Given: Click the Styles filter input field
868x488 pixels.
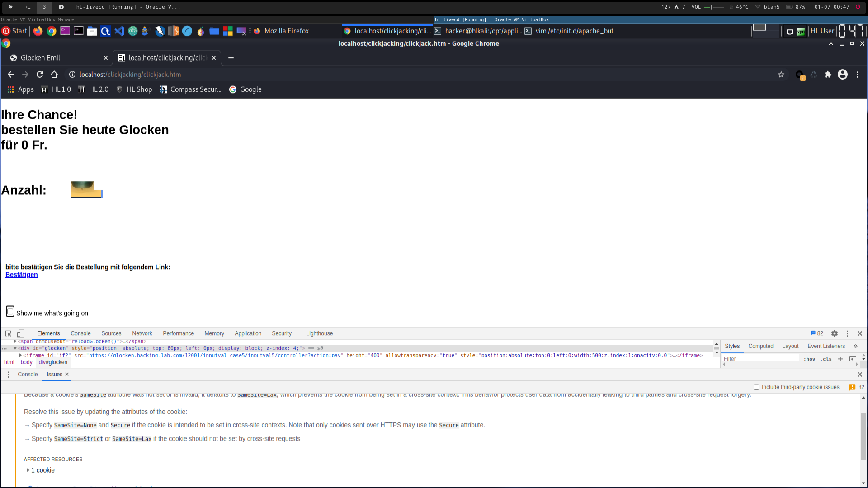Looking at the screenshot, I should tap(759, 359).
